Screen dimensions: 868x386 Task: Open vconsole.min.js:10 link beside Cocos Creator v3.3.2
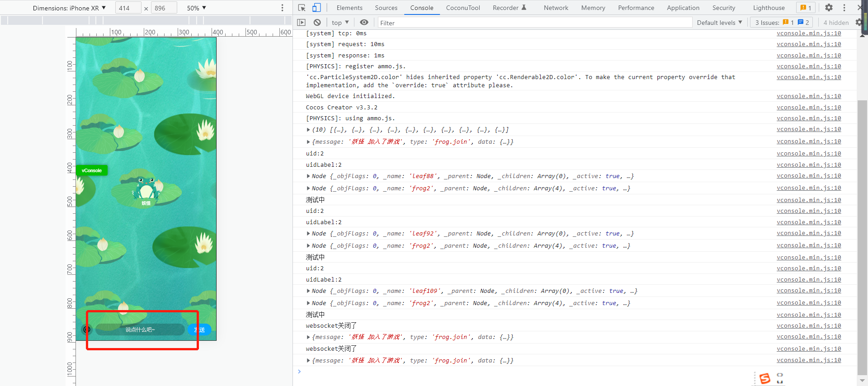(809, 108)
